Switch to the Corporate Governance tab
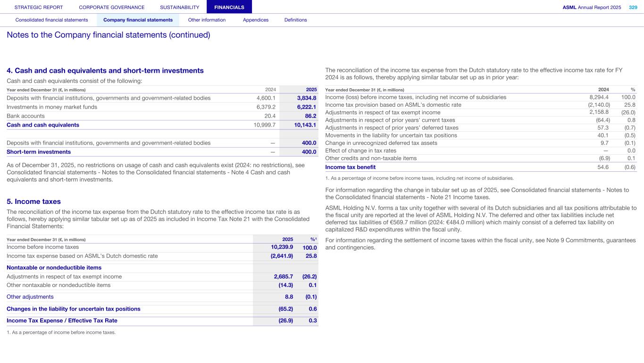 tap(112, 7)
